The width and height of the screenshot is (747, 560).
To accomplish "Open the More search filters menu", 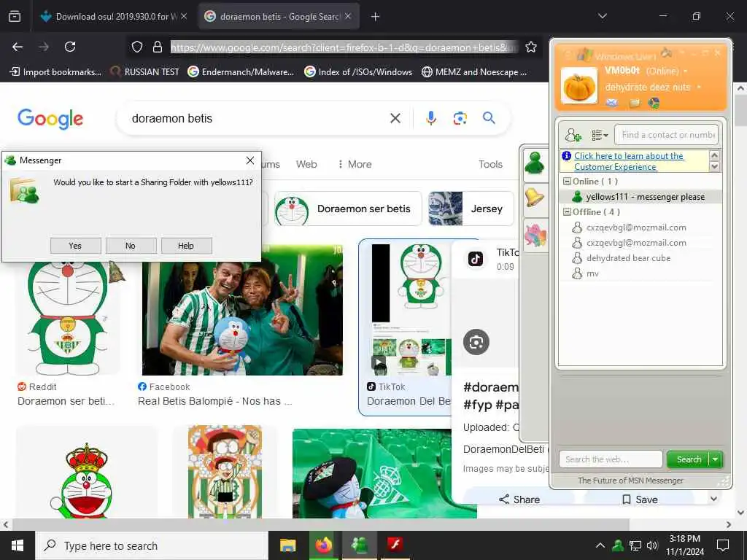I will click(355, 164).
